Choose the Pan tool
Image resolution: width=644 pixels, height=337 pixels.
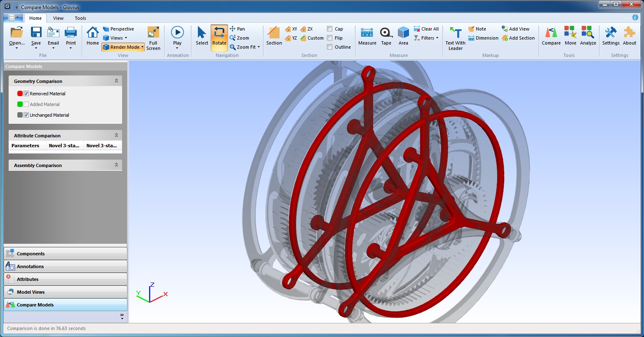pos(237,29)
